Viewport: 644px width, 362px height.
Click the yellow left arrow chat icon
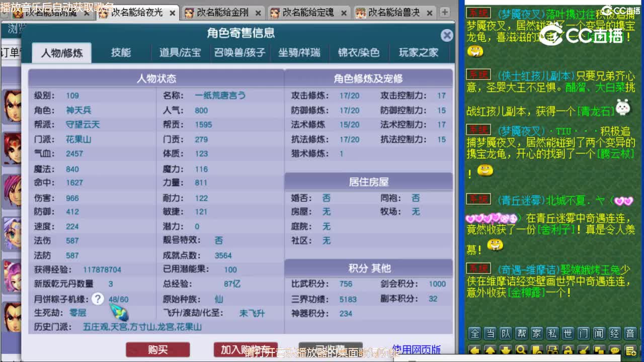coord(474,350)
